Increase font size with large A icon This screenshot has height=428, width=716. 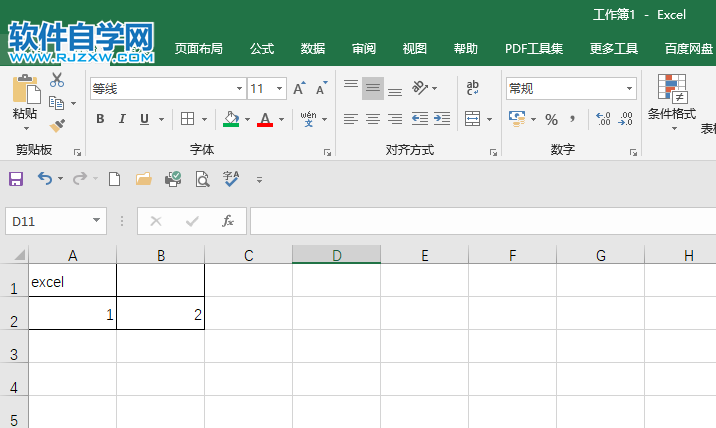pos(299,88)
